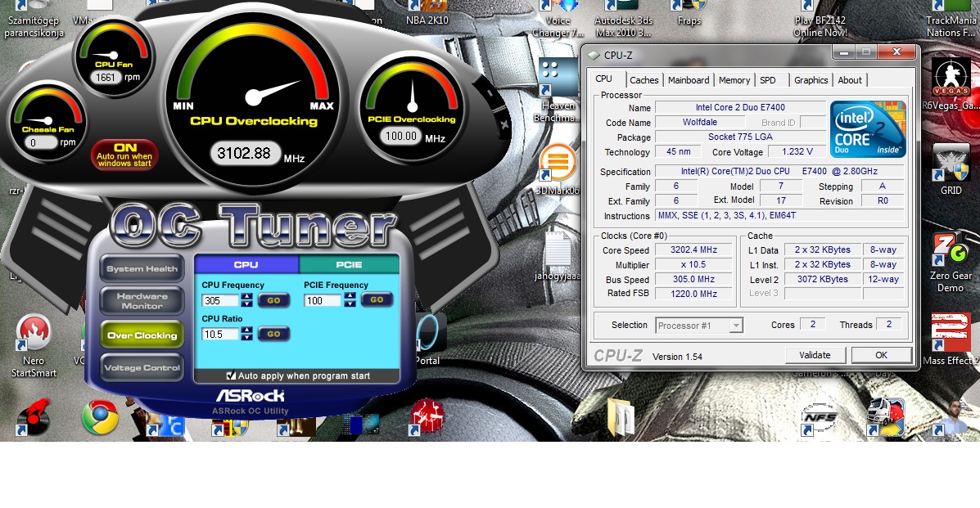Image resolution: width=980 pixels, height=508 pixels.
Task: Switch to the SPD tab in CPU-Z
Action: (x=768, y=80)
